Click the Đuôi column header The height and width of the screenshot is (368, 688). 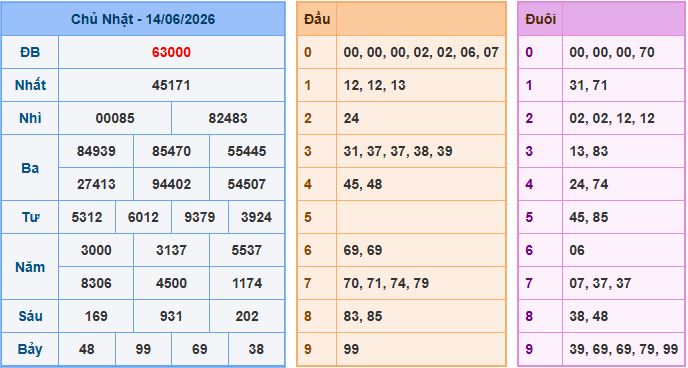pos(540,19)
